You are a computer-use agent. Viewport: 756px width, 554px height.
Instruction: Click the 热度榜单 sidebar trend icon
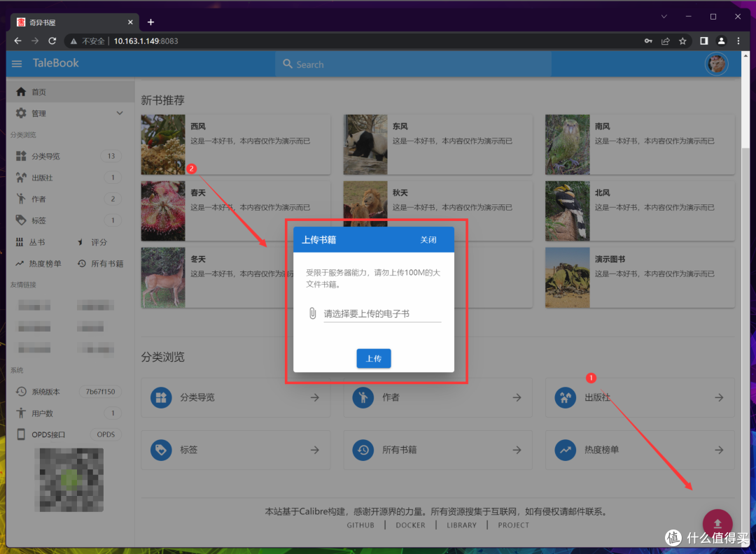tap(20, 264)
